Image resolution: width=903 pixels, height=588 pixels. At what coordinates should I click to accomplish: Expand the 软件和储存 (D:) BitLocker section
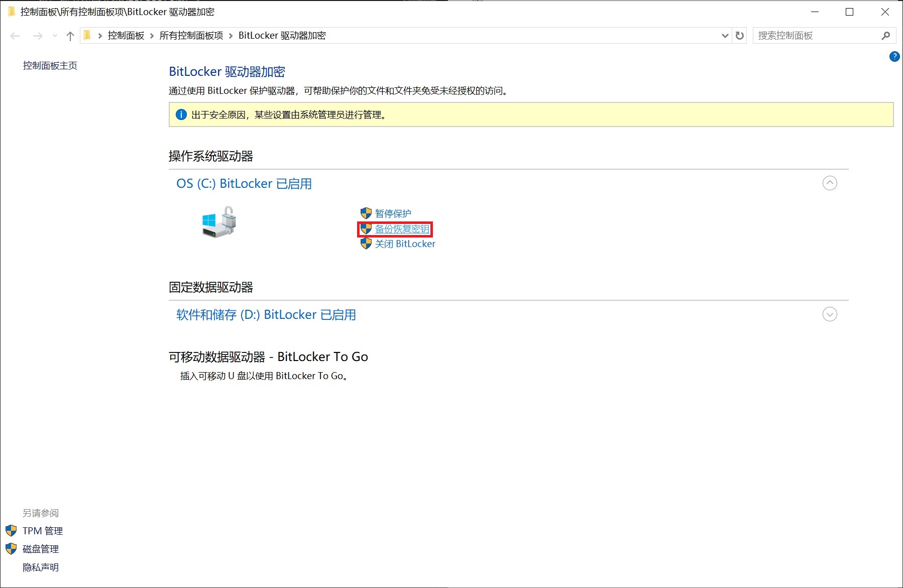pos(830,314)
